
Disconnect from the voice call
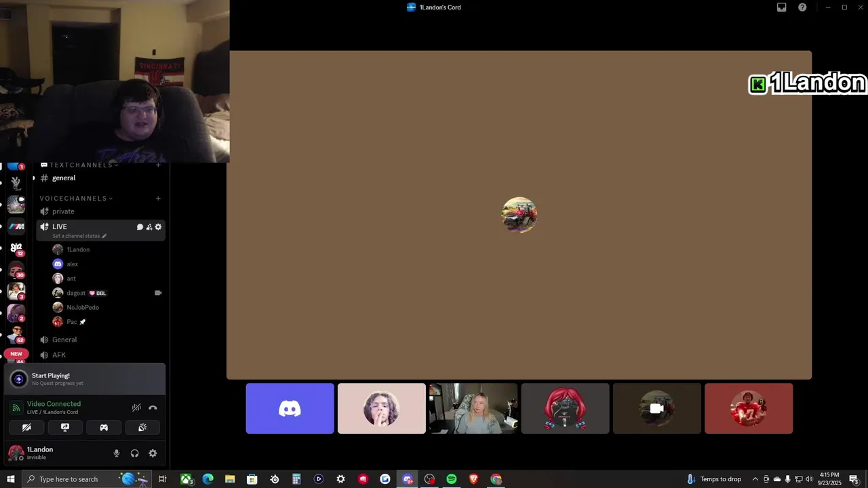click(153, 408)
